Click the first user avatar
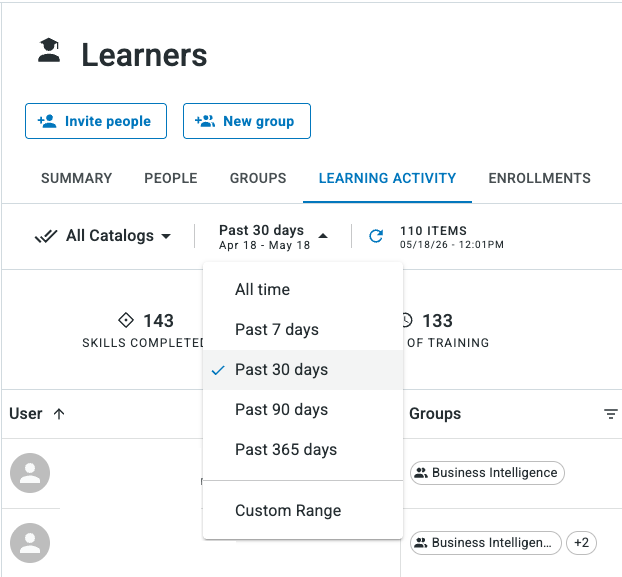Screen dimensions: 622x577 coord(30,473)
